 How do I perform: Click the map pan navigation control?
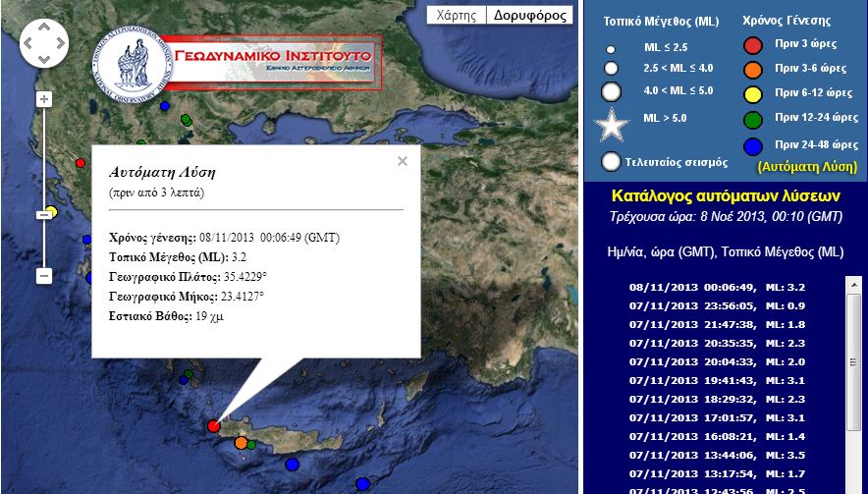(x=43, y=43)
